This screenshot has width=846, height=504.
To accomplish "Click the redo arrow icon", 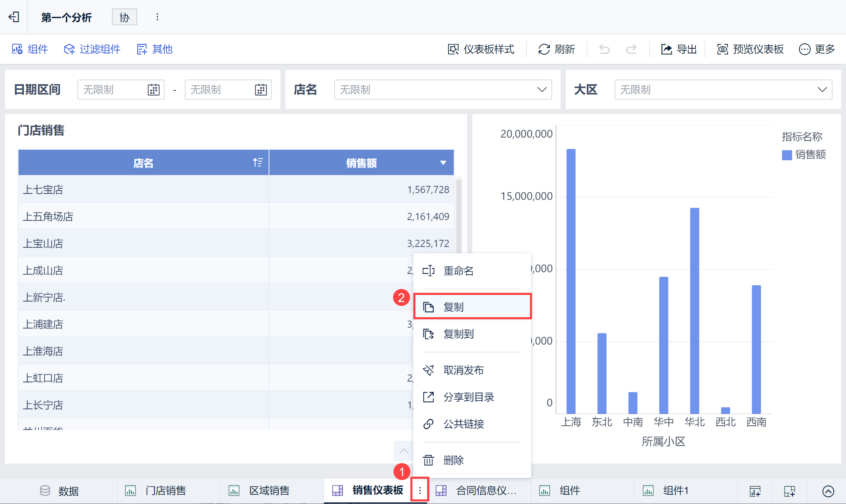I will coord(631,49).
